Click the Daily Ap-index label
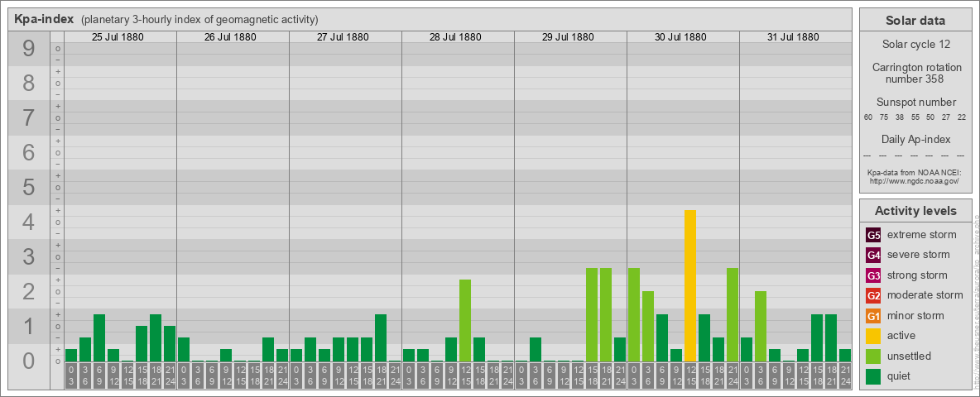This screenshot has height=397, width=980. [x=915, y=139]
